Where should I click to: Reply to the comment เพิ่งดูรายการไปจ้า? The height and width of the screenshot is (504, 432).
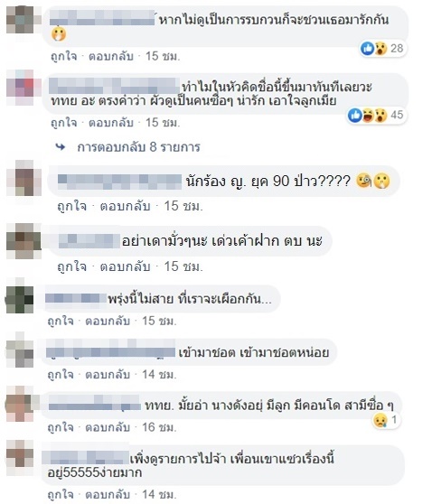pos(108,494)
